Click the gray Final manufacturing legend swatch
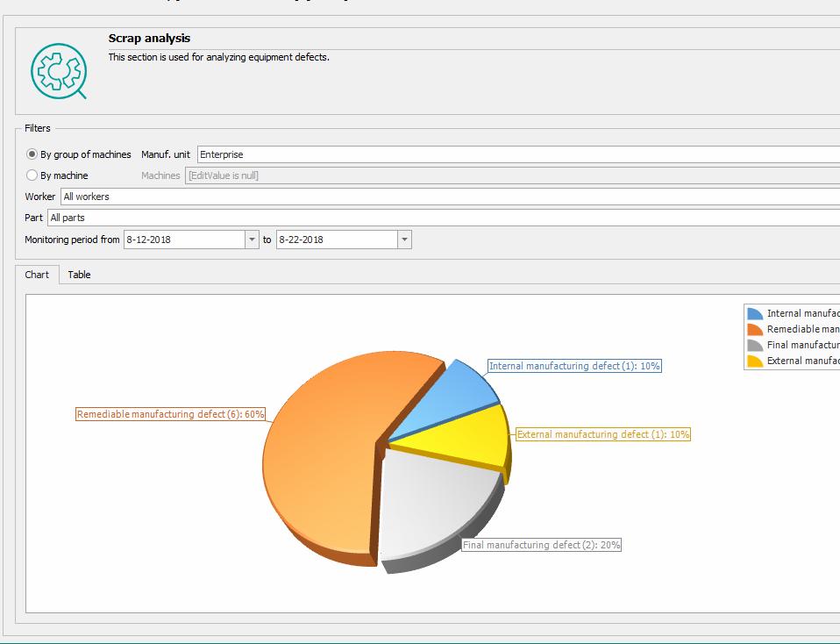 pos(755,346)
